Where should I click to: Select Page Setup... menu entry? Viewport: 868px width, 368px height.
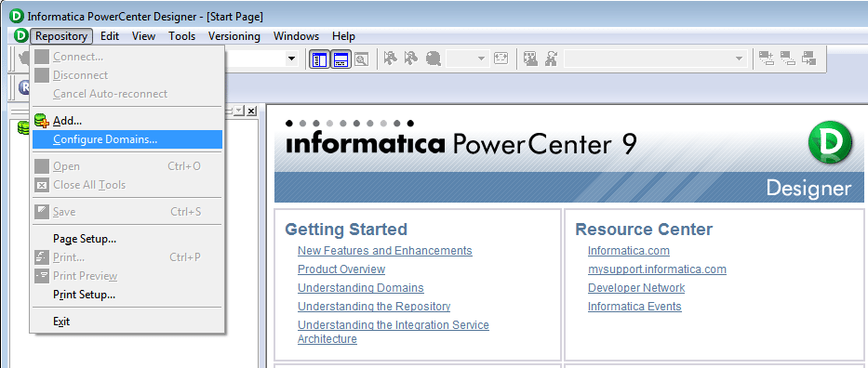click(x=127, y=239)
